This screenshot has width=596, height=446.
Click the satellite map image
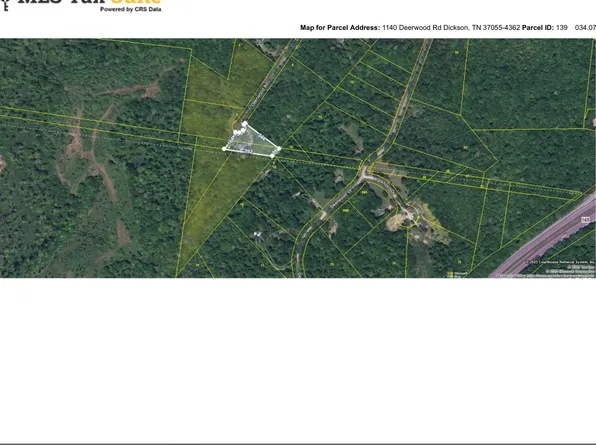[298, 158]
